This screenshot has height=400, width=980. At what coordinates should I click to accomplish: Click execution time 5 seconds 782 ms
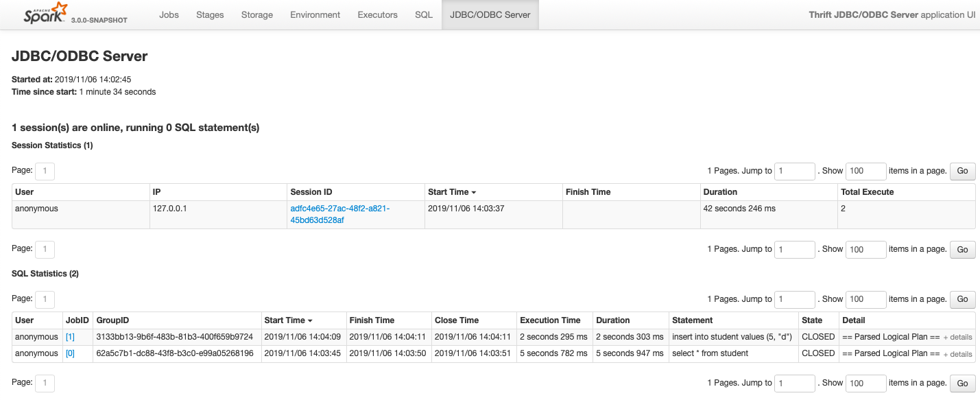pyautogui.click(x=553, y=353)
